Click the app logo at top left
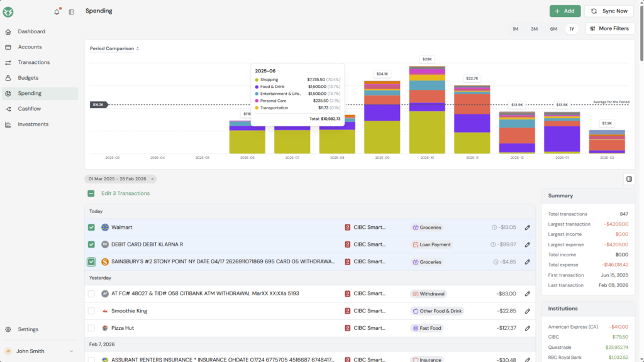Image resolution: width=644 pixels, height=362 pixels. pos(8,12)
